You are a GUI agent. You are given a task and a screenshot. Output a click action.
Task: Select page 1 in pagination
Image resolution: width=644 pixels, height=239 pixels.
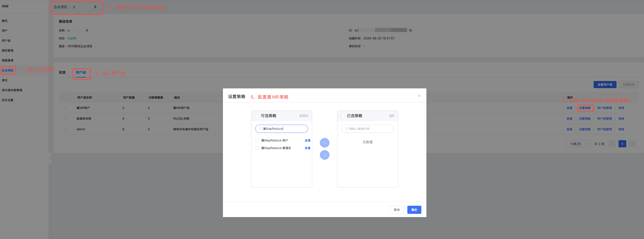click(622, 144)
